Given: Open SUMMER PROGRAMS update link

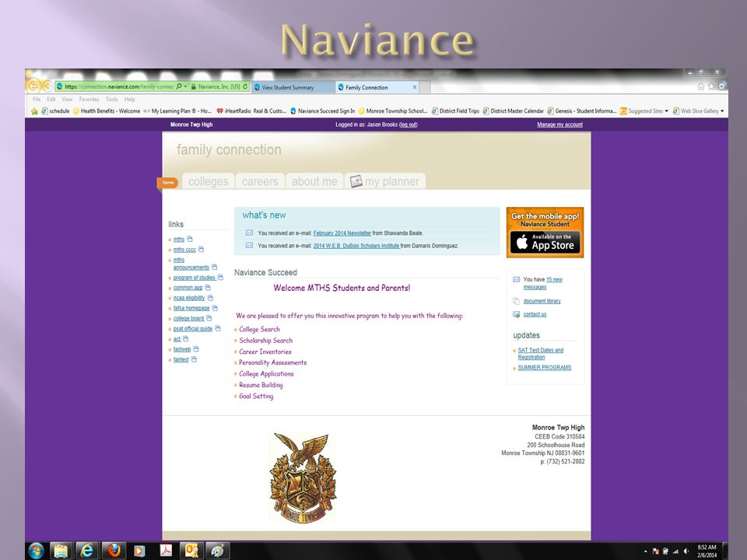Looking at the screenshot, I should [x=545, y=368].
